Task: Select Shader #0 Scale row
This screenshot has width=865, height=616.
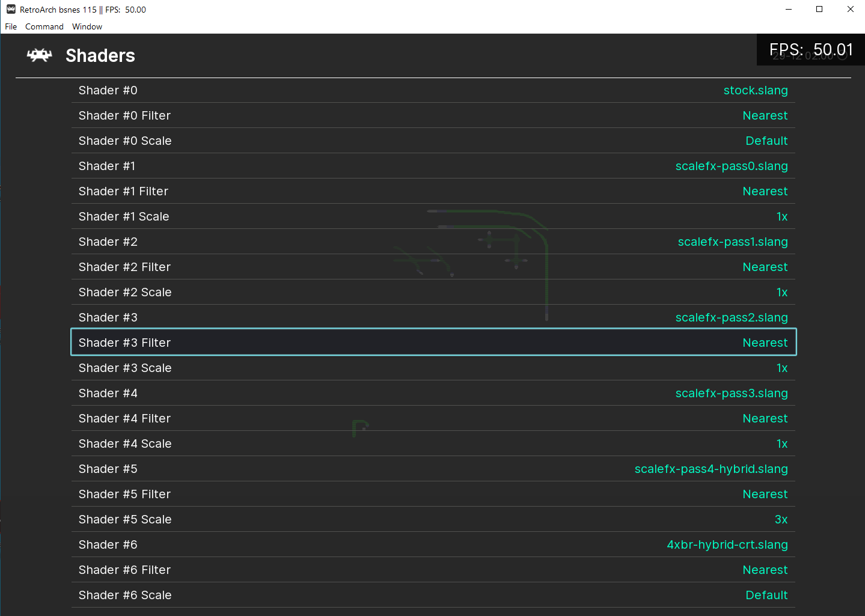Action: pyautogui.click(x=433, y=141)
